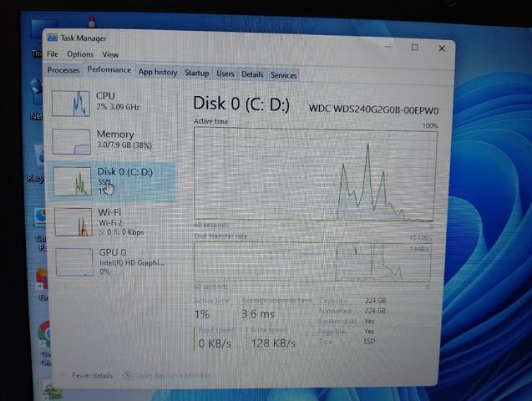
Task: Collapse view using Fewer details arrow
Action: pos(63,375)
